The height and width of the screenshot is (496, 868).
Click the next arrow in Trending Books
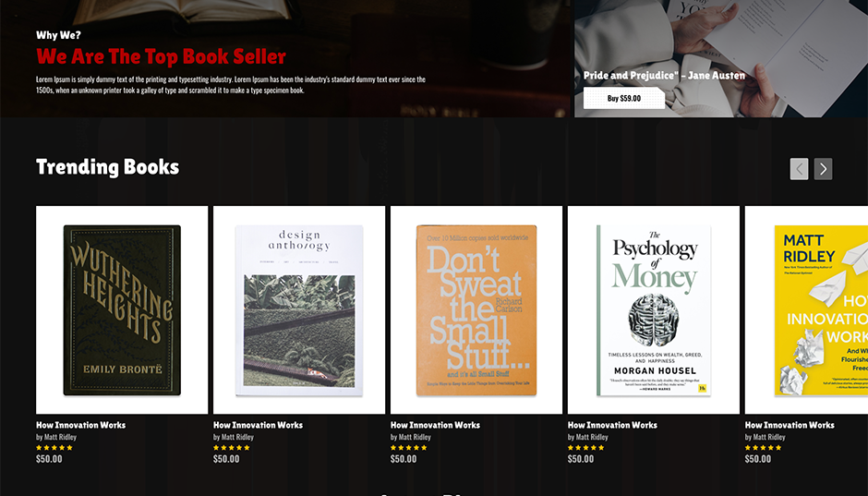[823, 169]
